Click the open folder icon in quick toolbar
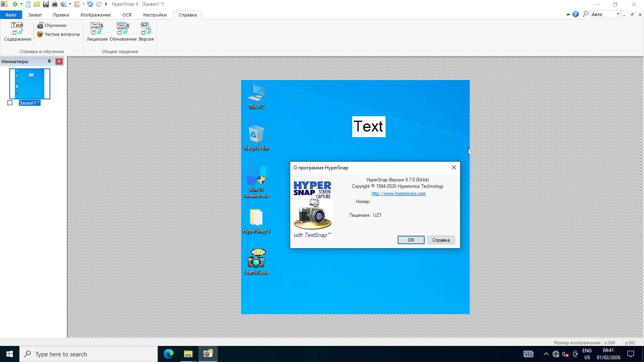 click(37, 4)
